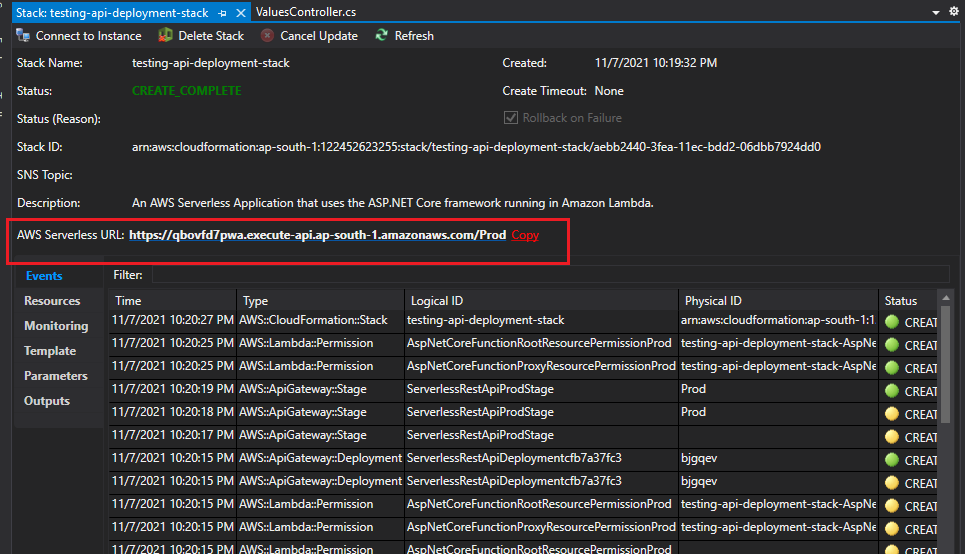Open the Monitoring tab
This screenshot has width=965, height=554.
pyautogui.click(x=56, y=326)
